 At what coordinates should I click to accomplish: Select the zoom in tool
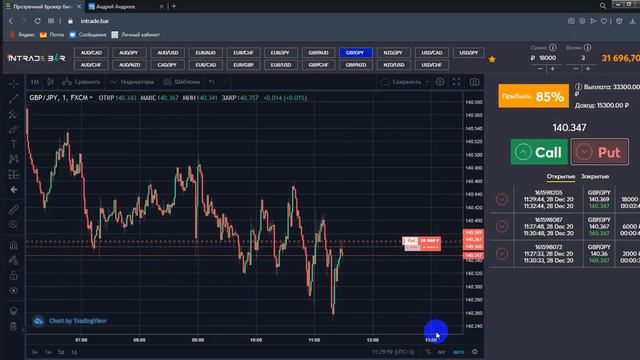[13, 224]
